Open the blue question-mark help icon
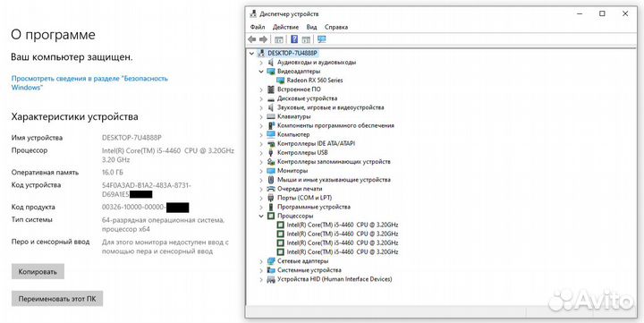 click(x=294, y=39)
